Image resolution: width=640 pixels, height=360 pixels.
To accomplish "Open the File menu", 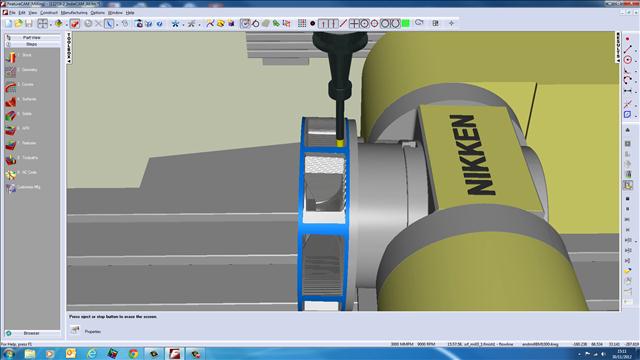I will (12, 13).
